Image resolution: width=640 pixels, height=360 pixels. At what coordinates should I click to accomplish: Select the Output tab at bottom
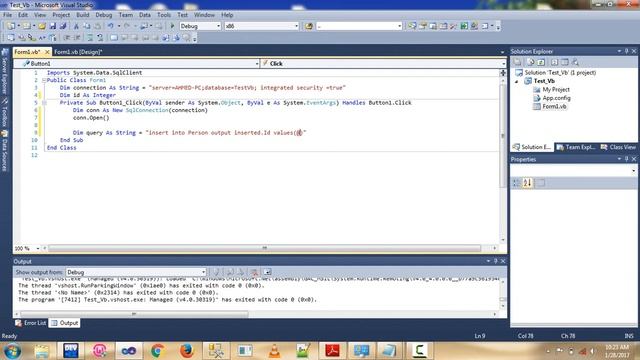[x=64, y=323]
